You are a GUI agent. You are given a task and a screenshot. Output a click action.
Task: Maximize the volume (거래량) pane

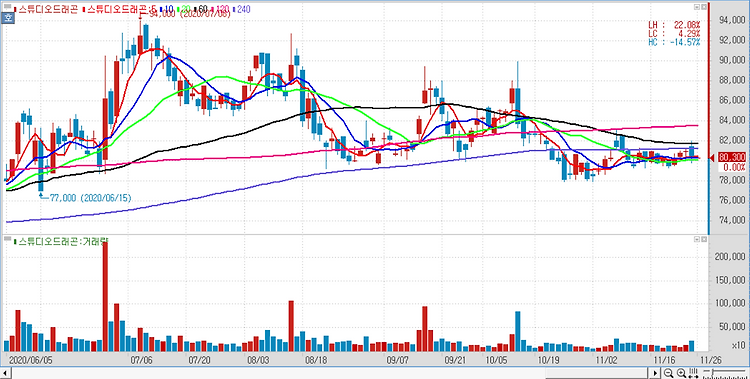(x=696, y=238)
